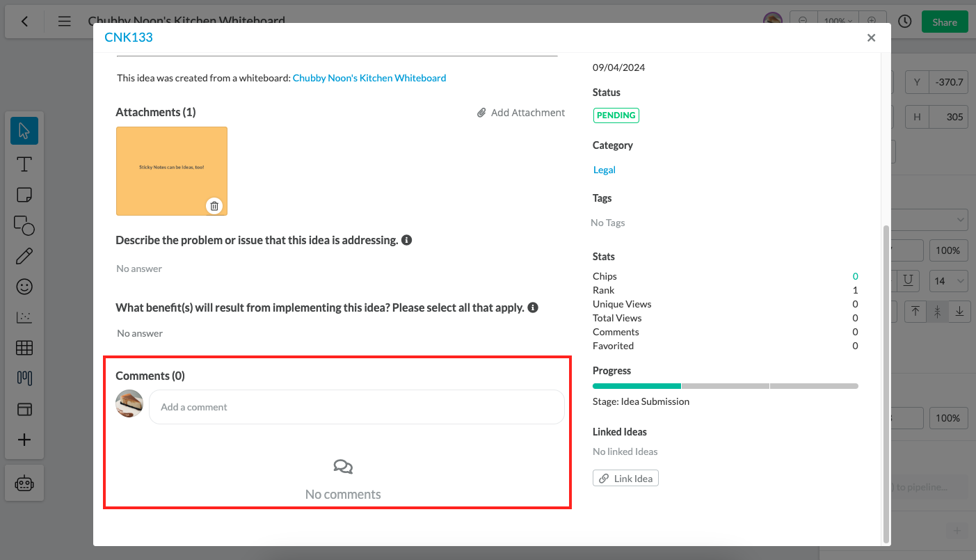Open the emoji sticker tool

(x=24, y=287)
